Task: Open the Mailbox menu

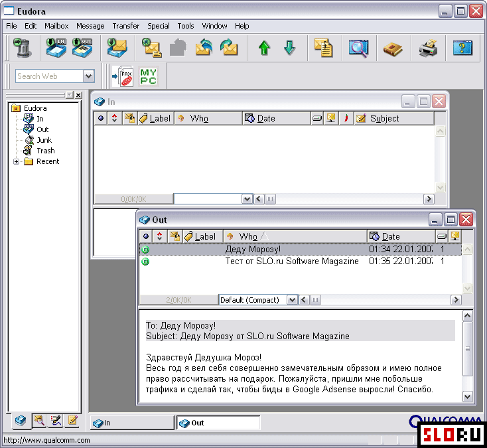Action: [x=56, y=26]
